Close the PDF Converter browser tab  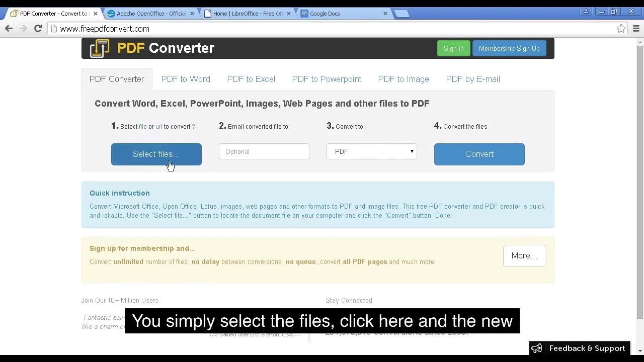click(x=96, y=14)
